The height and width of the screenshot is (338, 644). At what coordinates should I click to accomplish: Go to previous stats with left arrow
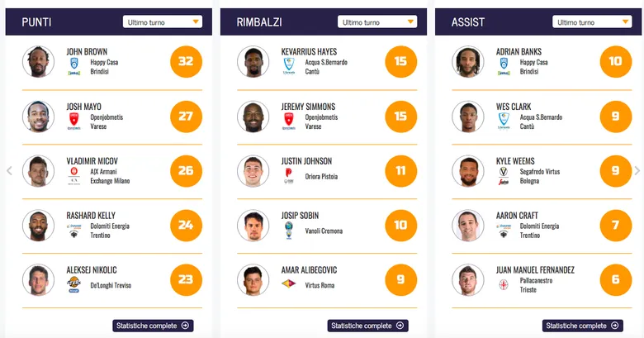click(9, 171)
